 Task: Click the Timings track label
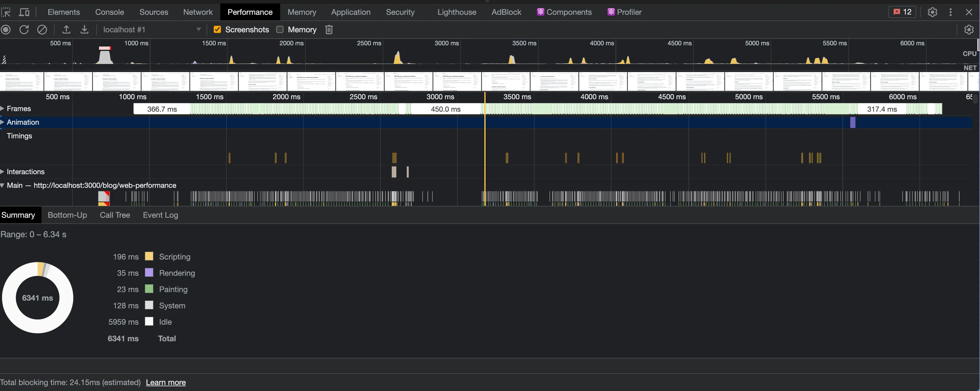pyautogui.click(x=19, y=136)
